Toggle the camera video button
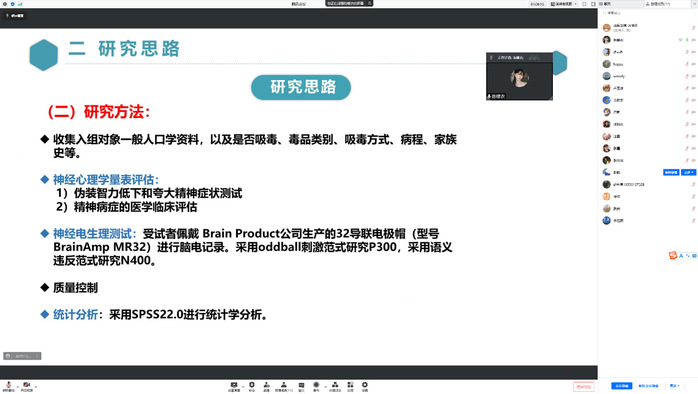This screenshot has height=394, width=698. 27,386
